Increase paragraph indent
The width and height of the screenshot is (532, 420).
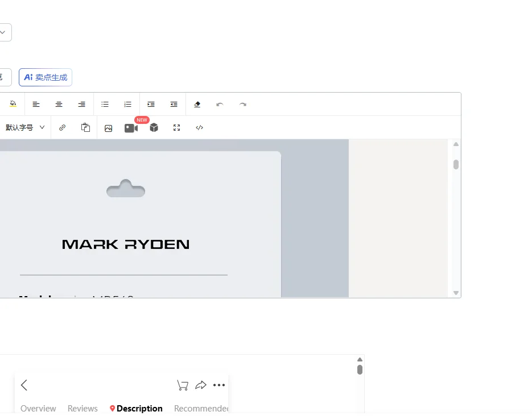(151, 105)
